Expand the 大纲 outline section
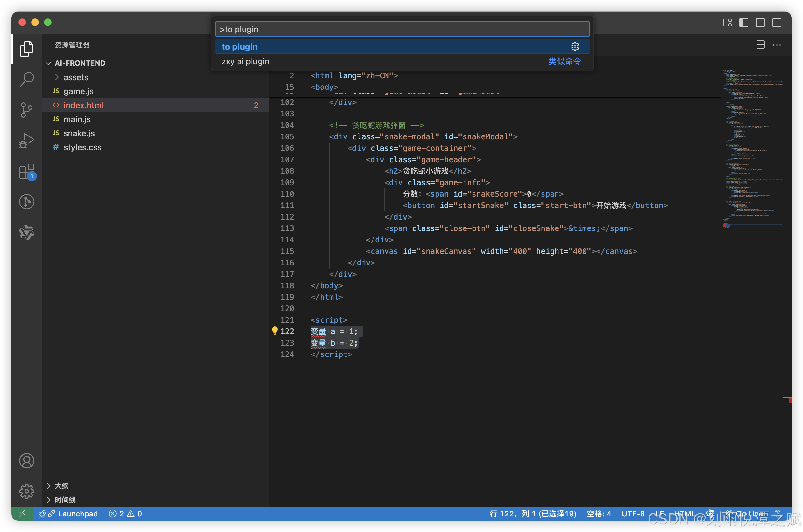Viewport: 803px width, 532px height. point(61,486)
